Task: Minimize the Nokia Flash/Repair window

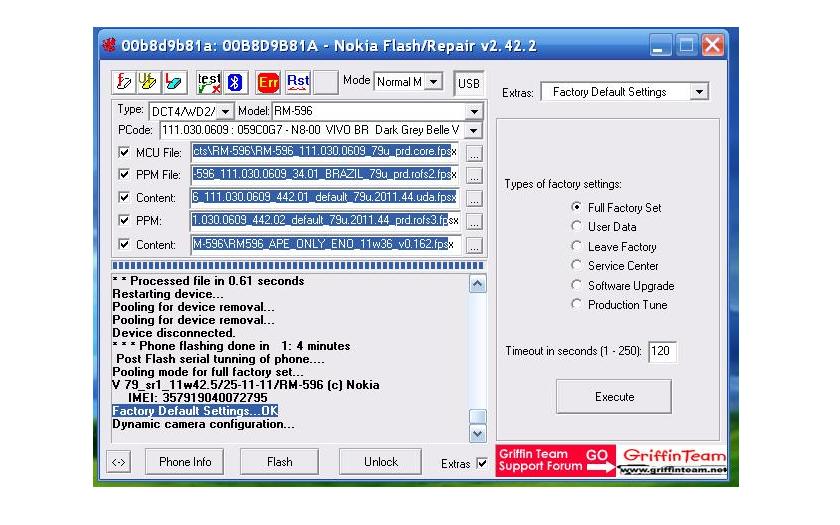Action: pos(660,45)
